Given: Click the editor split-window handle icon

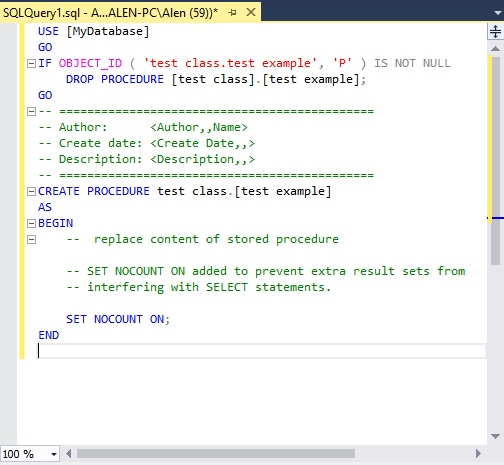Looking at the screenshot, I should pos(495,32).
